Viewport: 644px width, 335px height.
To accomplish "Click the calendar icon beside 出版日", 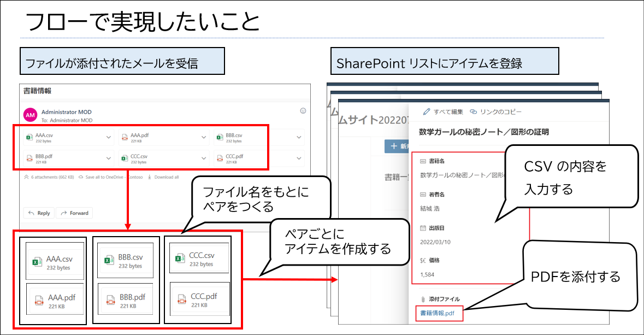I will pyautogui.click(x=422, y=228).
